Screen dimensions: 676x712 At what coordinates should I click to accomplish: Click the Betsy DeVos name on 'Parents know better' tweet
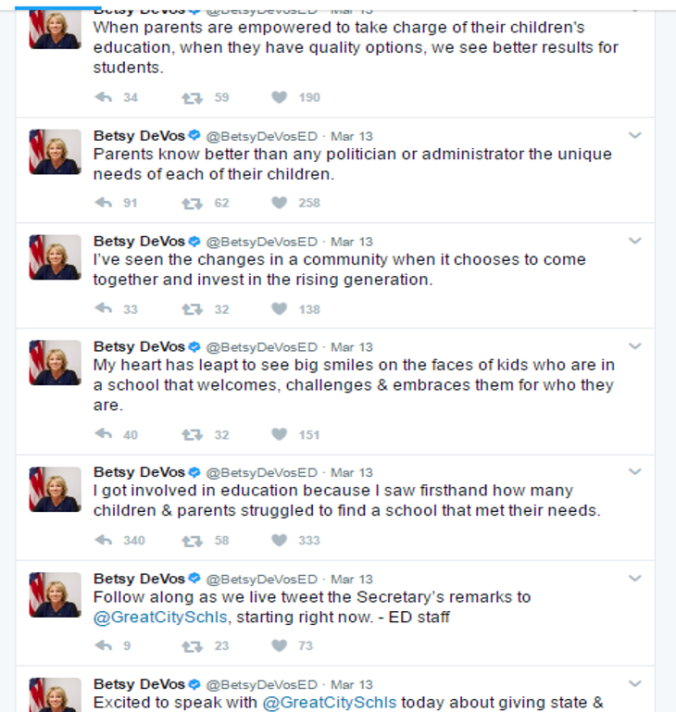point(139,135)
